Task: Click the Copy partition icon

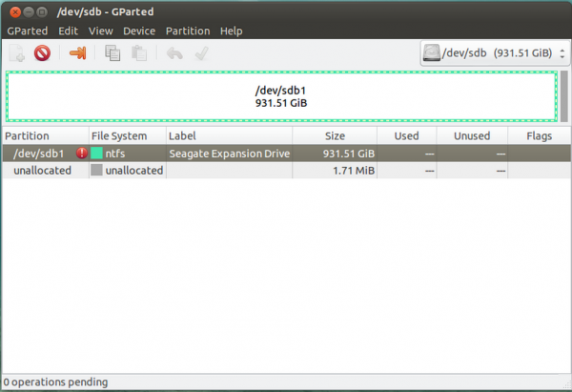Action: click(113, 53)
